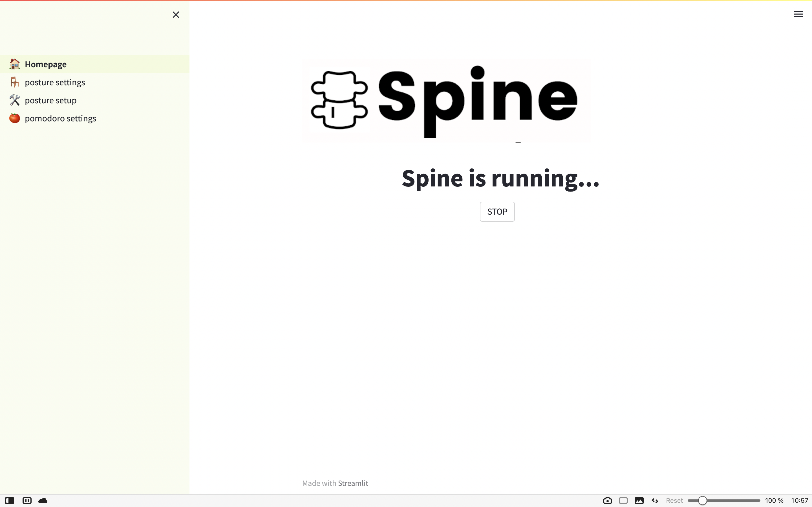Click the rectangle window icon in status bar

point(623,501)
